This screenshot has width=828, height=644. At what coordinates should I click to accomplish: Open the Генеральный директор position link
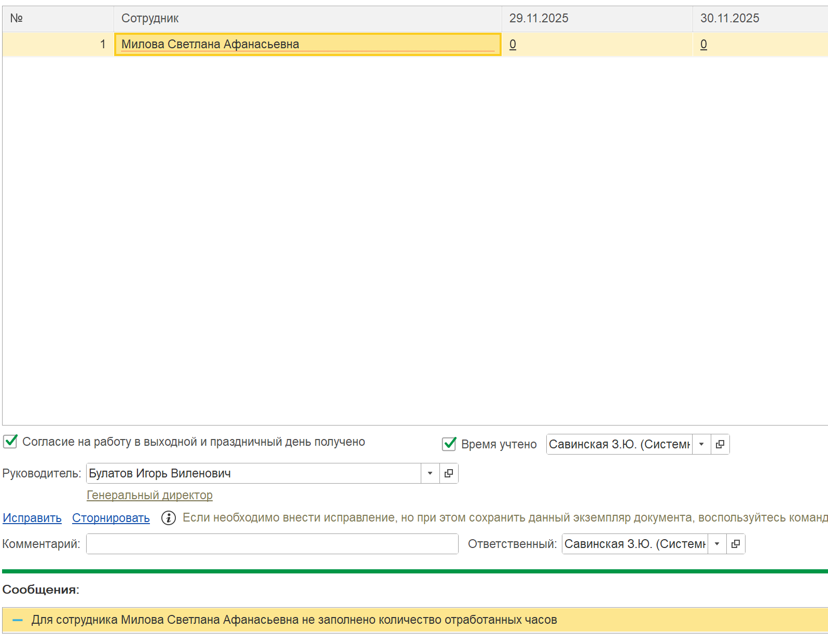[x=149, y=495]
